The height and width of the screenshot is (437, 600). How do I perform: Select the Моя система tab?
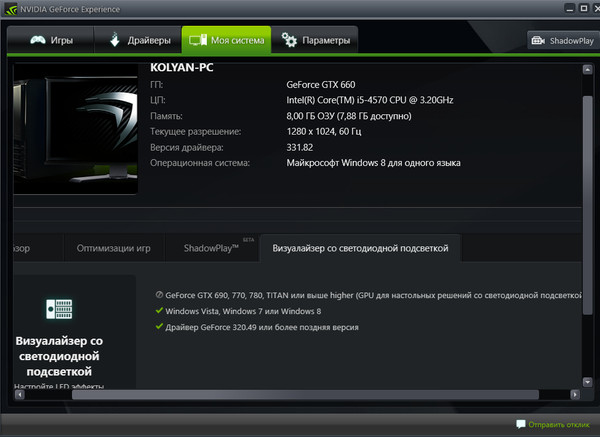[x=227, y=40]
